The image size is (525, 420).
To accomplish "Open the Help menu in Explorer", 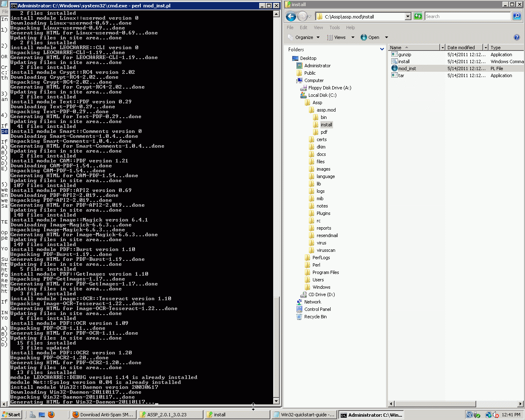I will pos(350,27).
